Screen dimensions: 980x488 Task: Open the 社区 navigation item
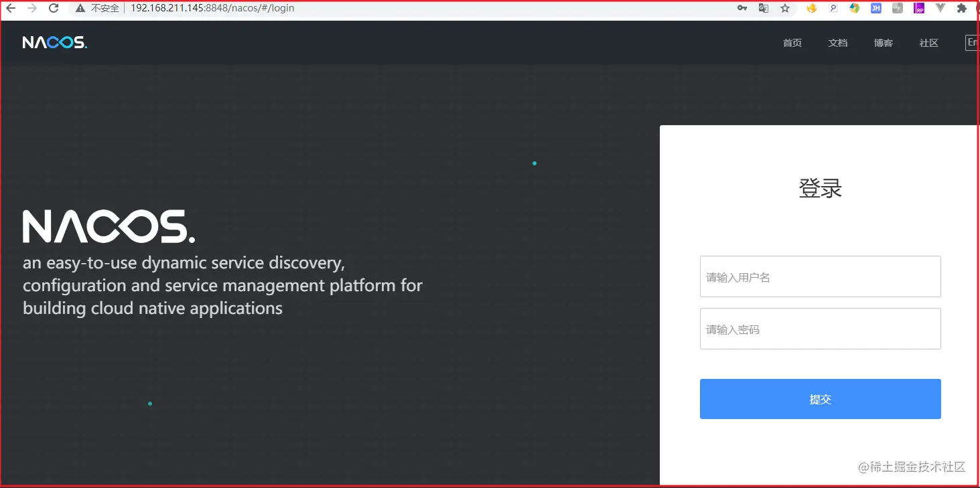point(929,43)
